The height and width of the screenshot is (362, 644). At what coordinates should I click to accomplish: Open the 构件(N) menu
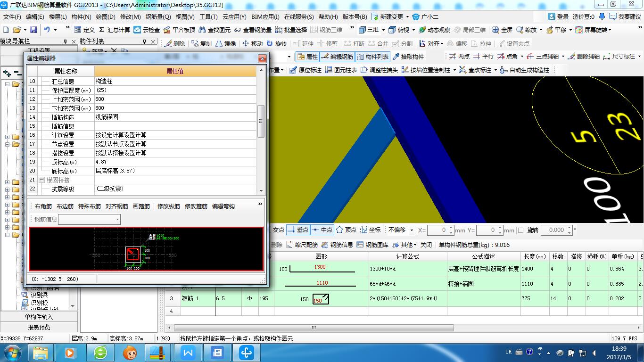pyautogui.click(x=81, y=16)
